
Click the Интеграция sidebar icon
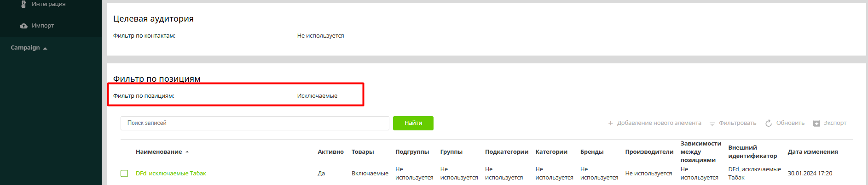pos(23,4)
